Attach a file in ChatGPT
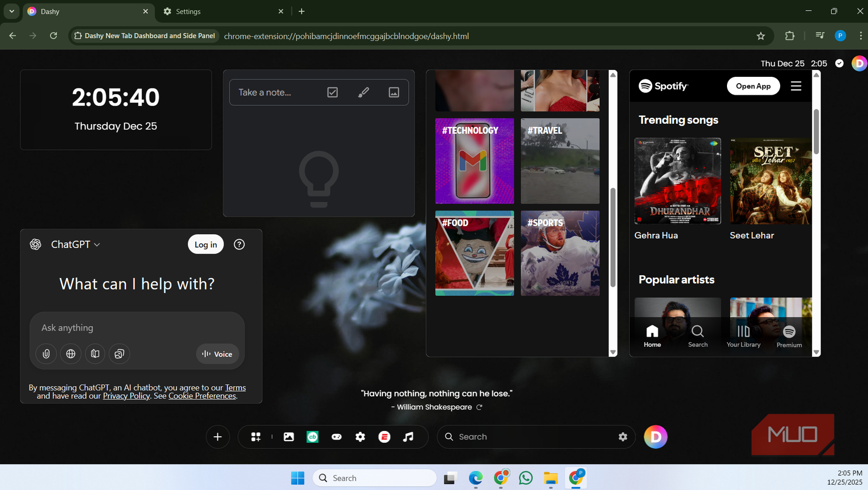Viewport: 868px width, 490px height. click(46, 354)
